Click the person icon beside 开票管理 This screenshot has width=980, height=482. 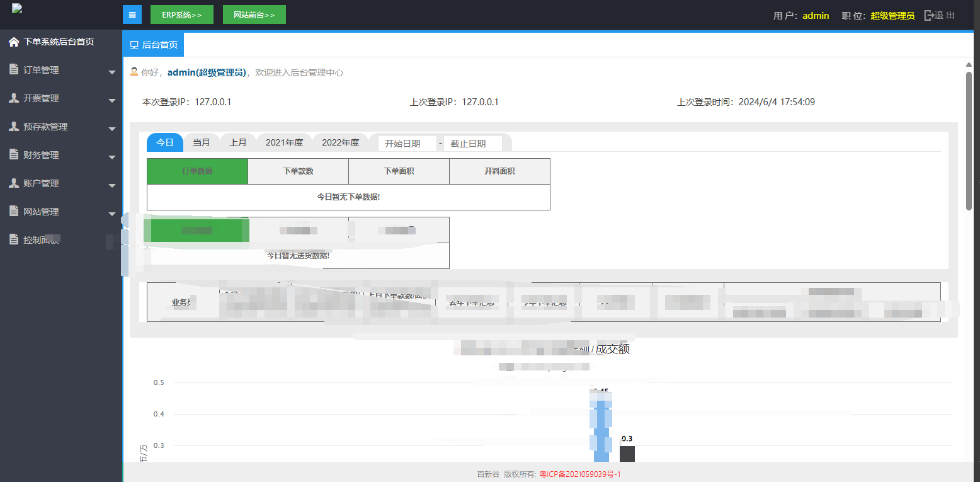tap(14, 98)
